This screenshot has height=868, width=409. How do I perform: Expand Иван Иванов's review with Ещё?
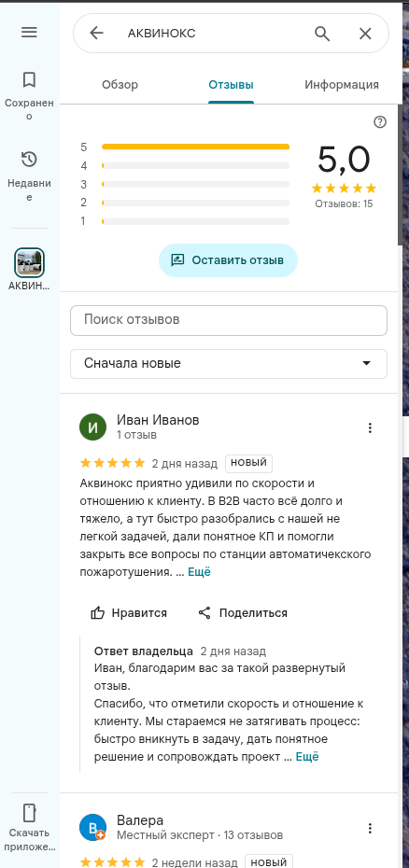pos(199,572)
